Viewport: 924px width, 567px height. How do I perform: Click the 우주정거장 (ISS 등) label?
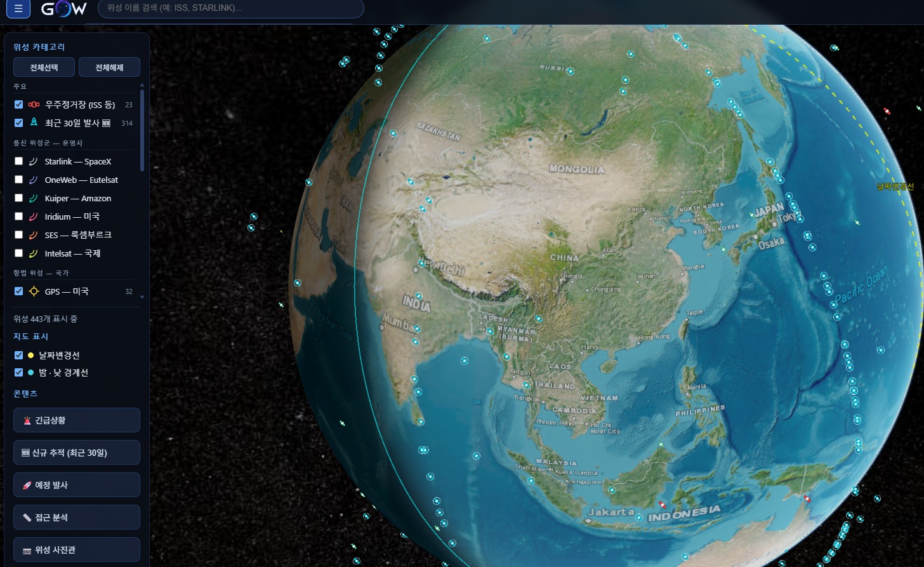(x=80, y=105)
